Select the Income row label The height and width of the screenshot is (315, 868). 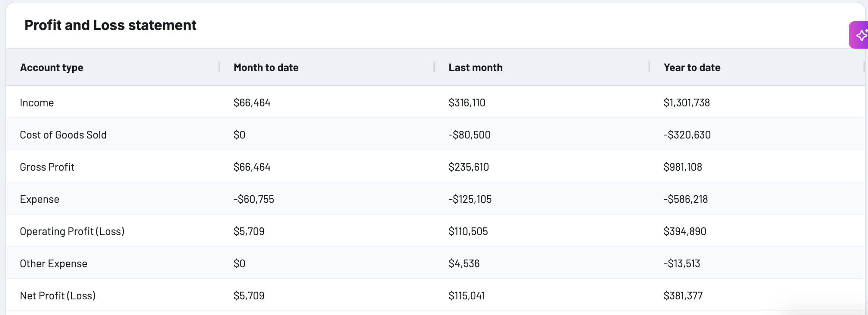coord(37,103)
